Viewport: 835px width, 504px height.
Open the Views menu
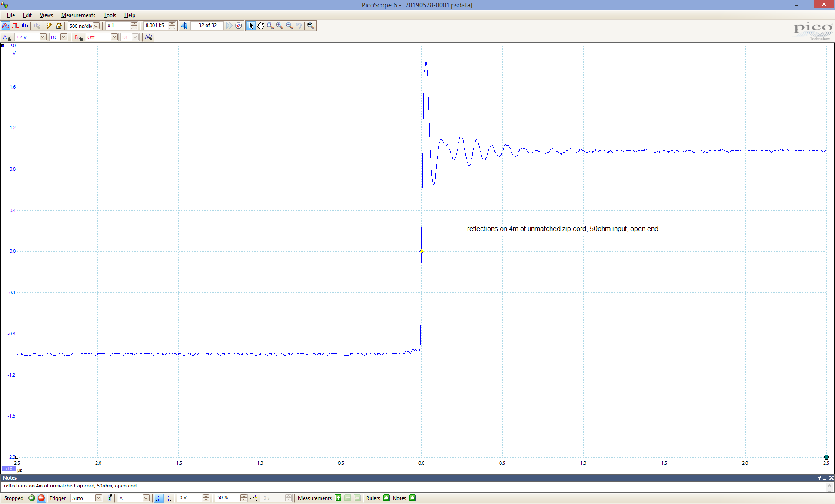tap(47, 15)
